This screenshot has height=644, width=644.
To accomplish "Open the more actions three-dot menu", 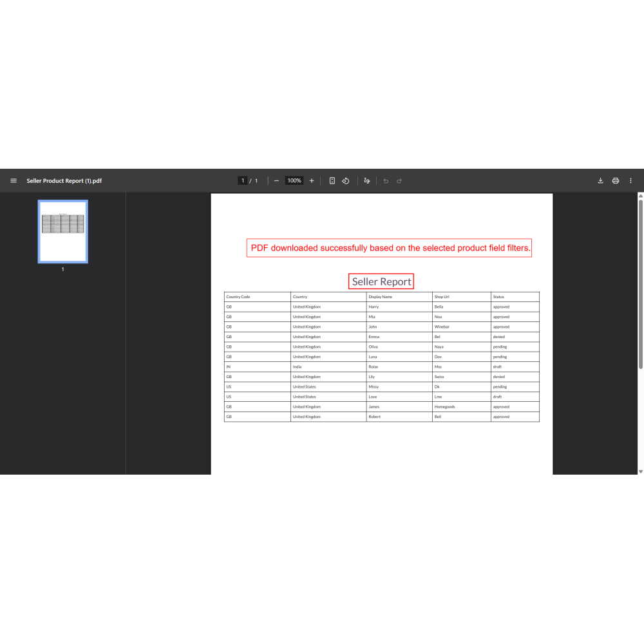I will point(630,181).
